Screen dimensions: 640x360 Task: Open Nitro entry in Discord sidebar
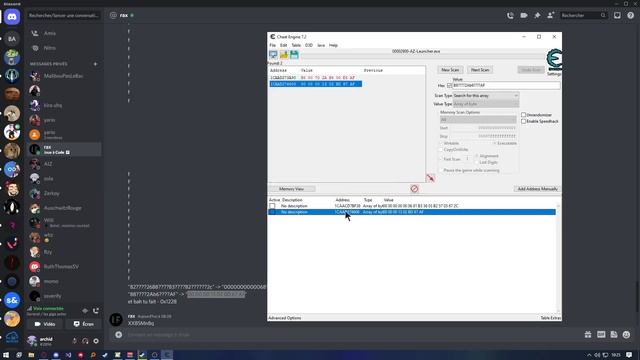pos(64,48)
